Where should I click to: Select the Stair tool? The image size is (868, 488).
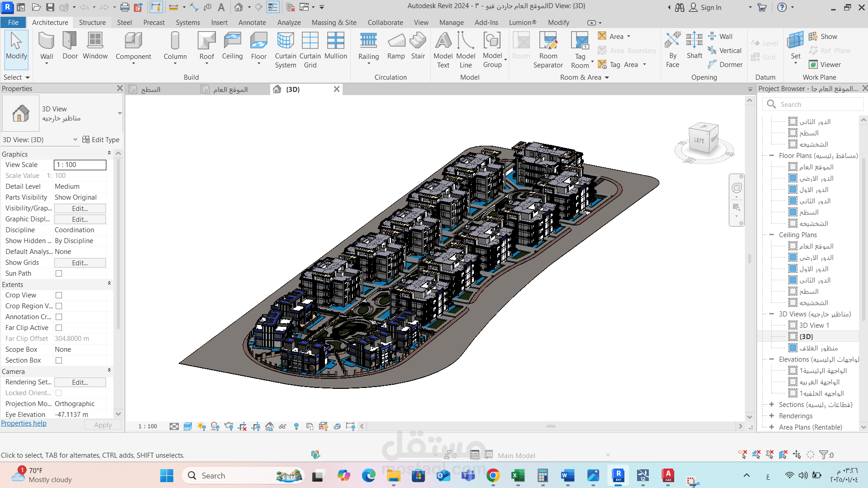click(x=418, y=46)
